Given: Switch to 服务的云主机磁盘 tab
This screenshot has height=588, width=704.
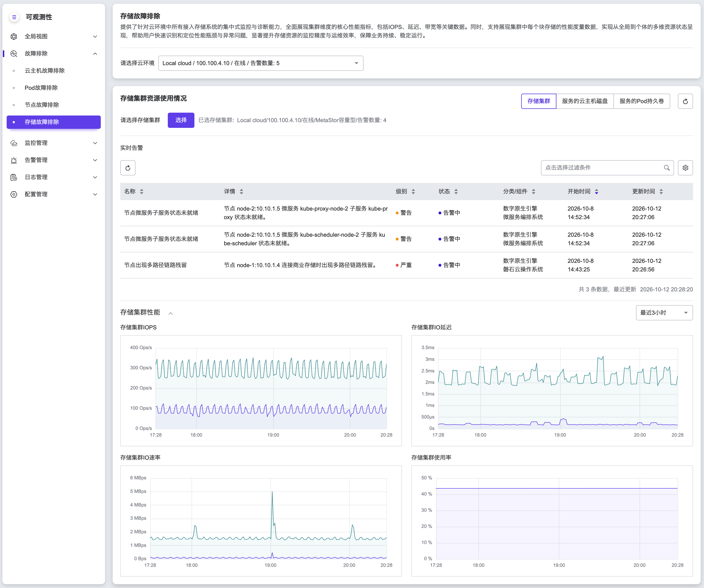Looking at the screenshot, I should [585, 101].
